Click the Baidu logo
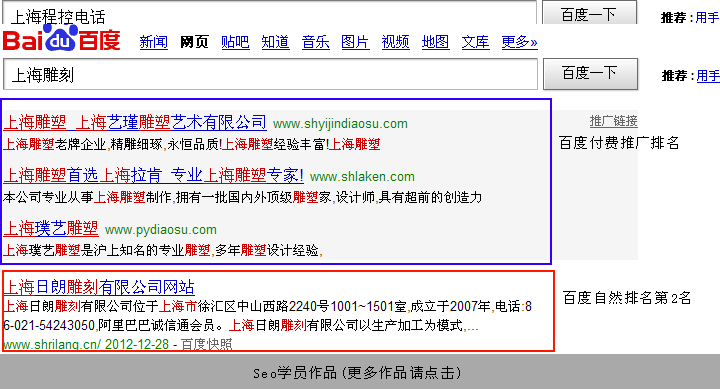720x389 pixels. point(62,39)
